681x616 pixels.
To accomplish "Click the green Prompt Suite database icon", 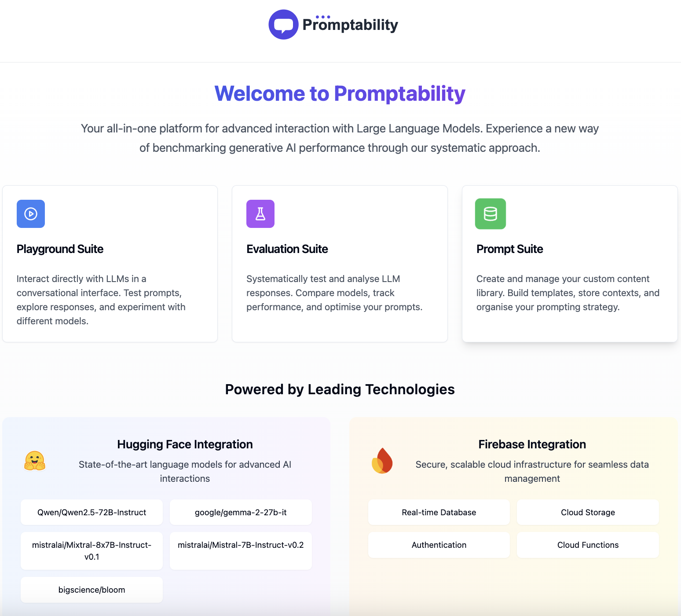I will click(x=491, y=214).
